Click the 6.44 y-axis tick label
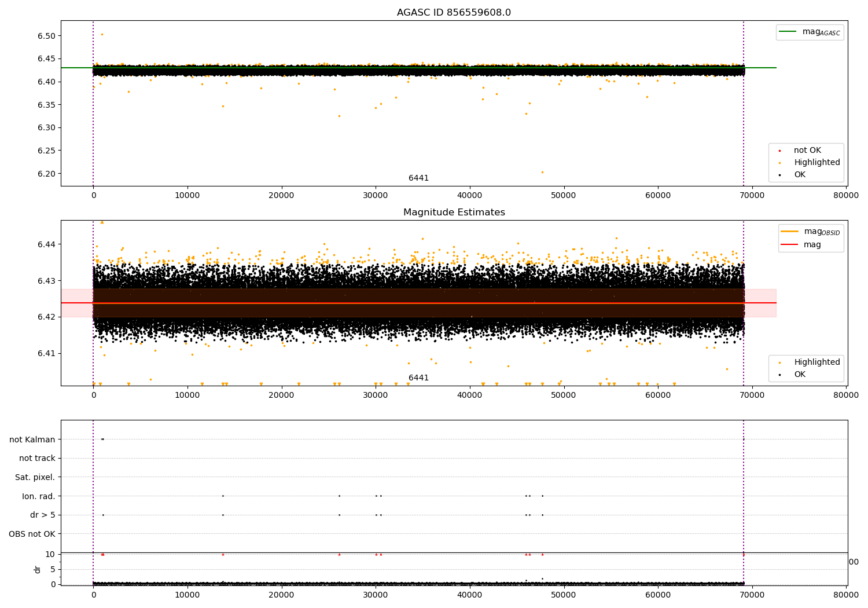Image resolution: width=868 pixels, height=608 pixels. [46, 244]
